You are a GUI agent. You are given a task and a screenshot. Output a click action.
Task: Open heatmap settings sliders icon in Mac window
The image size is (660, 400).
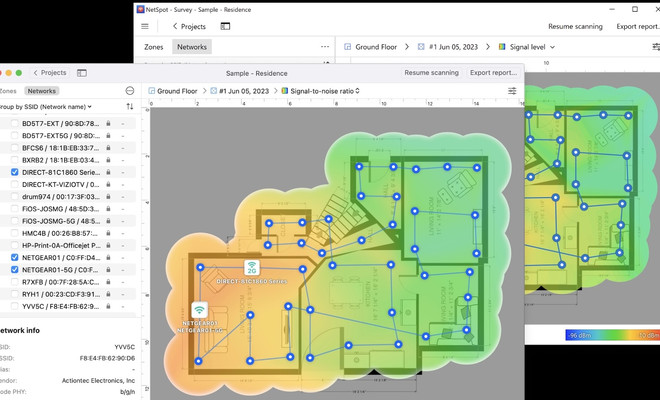click(512, 91)
